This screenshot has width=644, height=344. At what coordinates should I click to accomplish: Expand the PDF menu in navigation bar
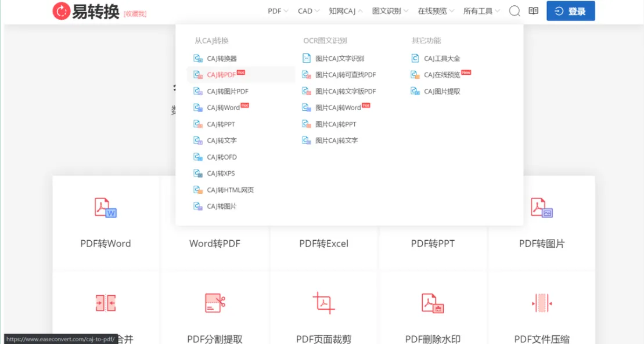[278, 11]
